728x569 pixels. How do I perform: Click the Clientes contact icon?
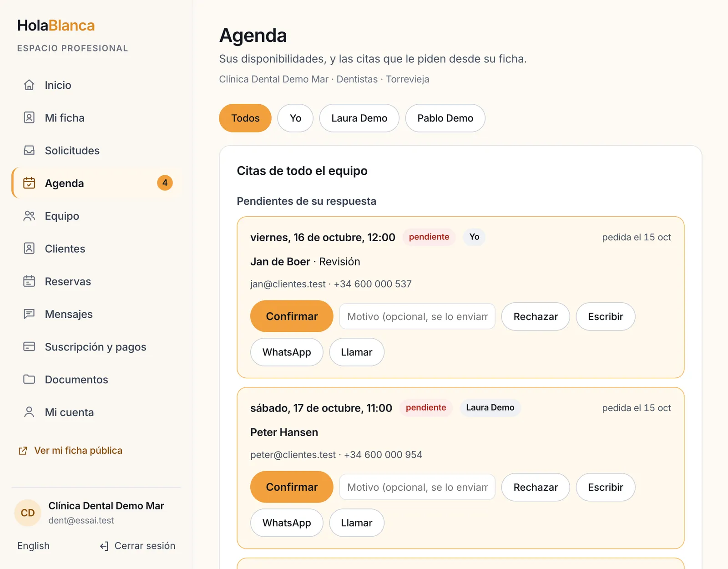[x=29, y=249]
